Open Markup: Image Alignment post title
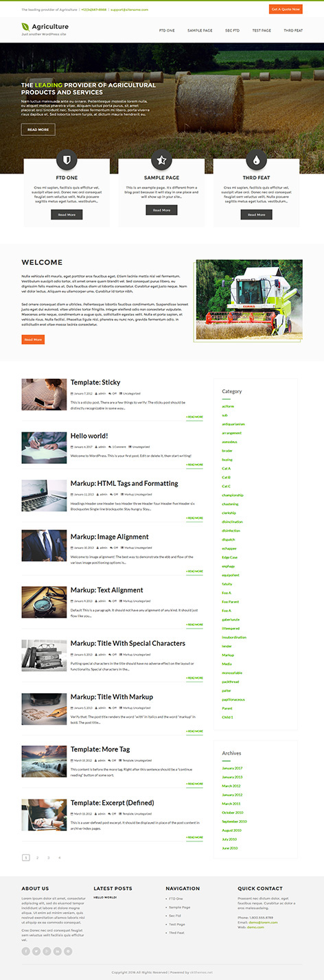This screenshot has height=980, width=324. (109, 537)
